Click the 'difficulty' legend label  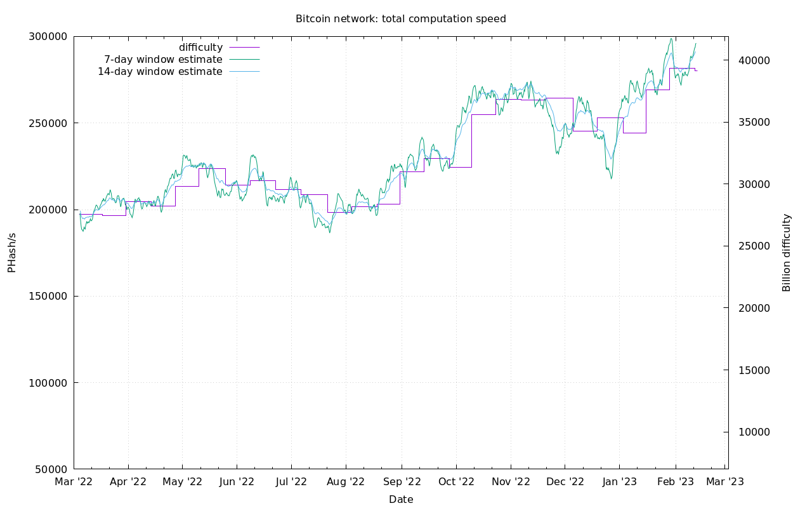(x=200, y=48)
